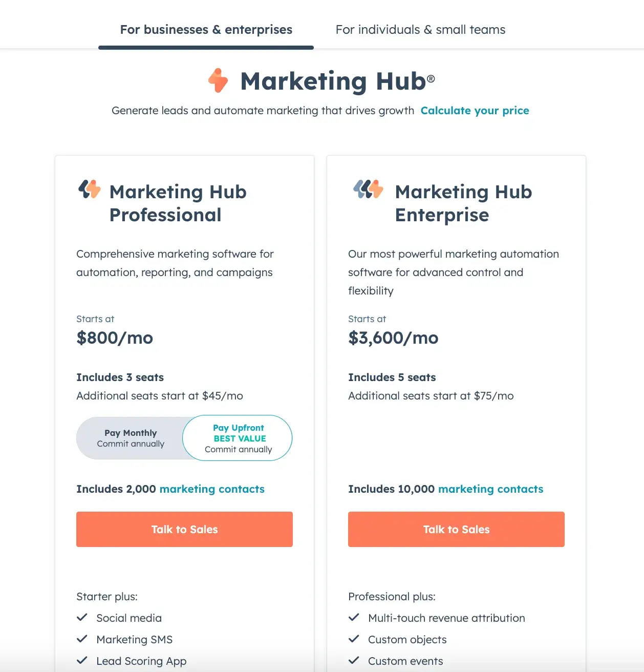Click the Marketing Hub Enterprise heading
The width and height of the screenshot is (644, 672).
(463, 203)
